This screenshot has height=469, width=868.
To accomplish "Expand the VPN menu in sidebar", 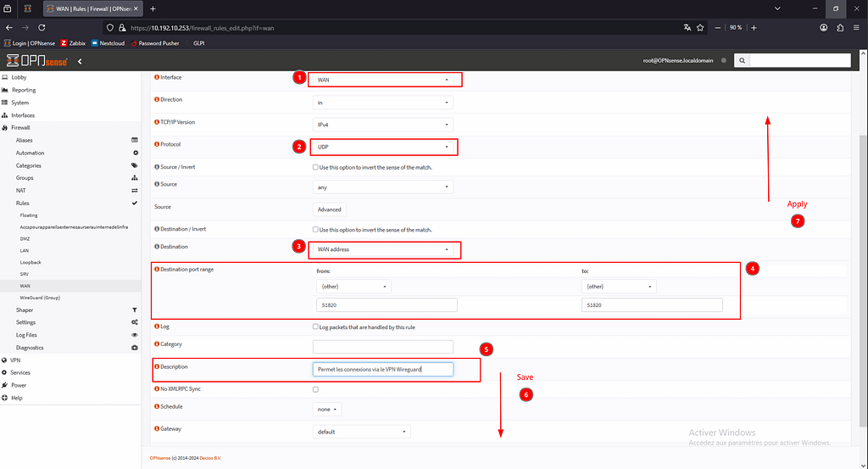I will coord(16,360).
